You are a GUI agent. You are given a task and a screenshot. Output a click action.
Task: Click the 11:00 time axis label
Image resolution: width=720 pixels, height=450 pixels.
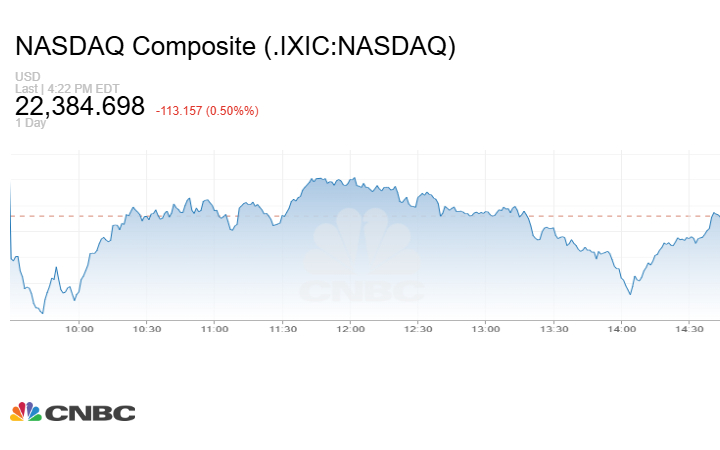click(x=215, y=328)
